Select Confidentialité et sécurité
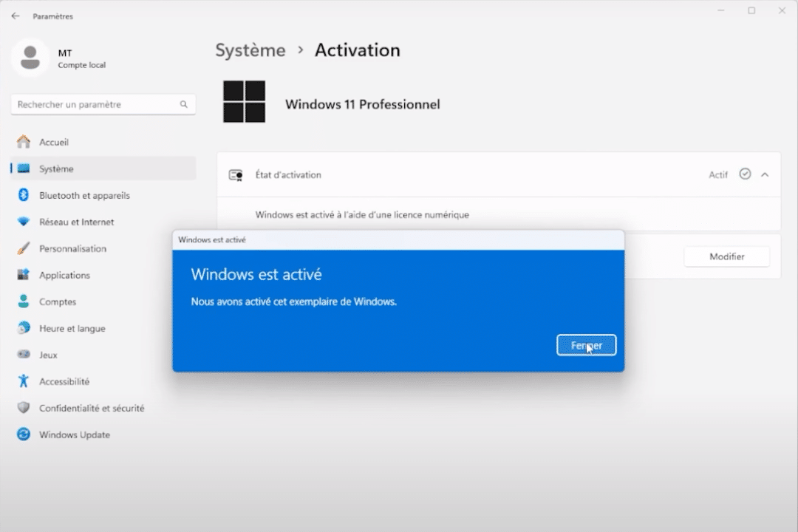798x532 pixels. 90,408
